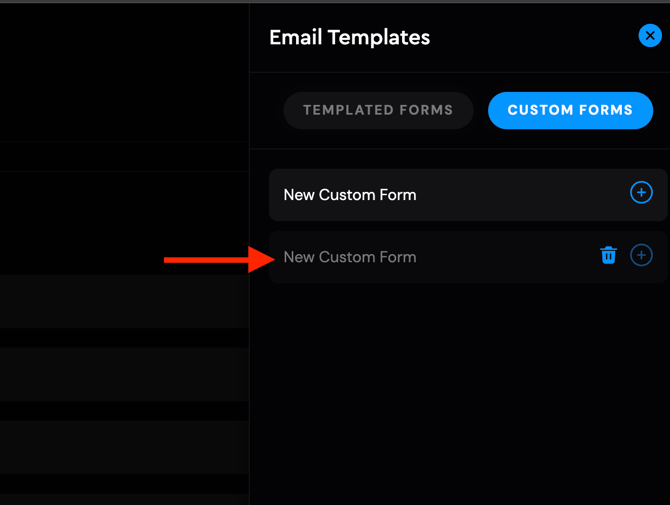Screen dimensions: 670x505
Task: Click plus icon on dimmed New Custom Form
Action: coord(641,256)
